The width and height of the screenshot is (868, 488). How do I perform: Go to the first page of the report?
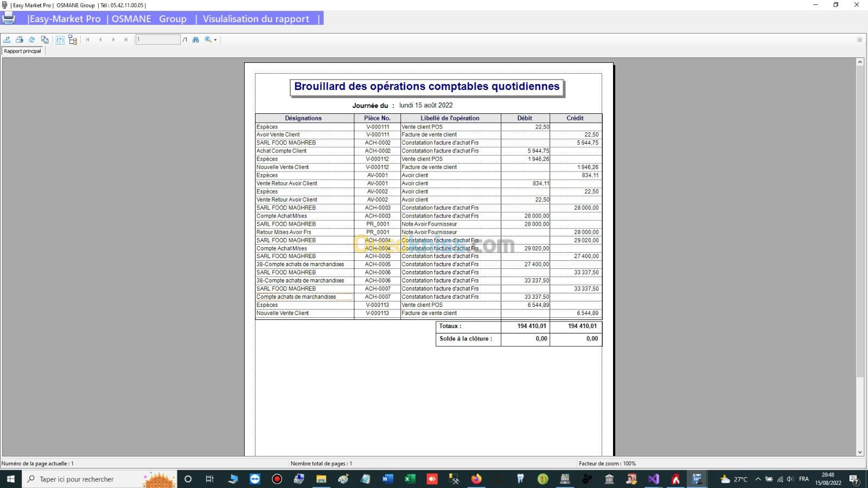point(88,40)
